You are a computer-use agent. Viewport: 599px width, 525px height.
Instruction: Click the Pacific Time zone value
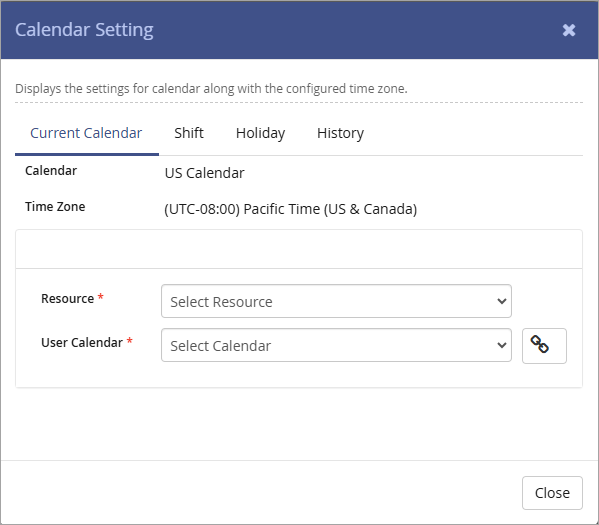[290, 209]
